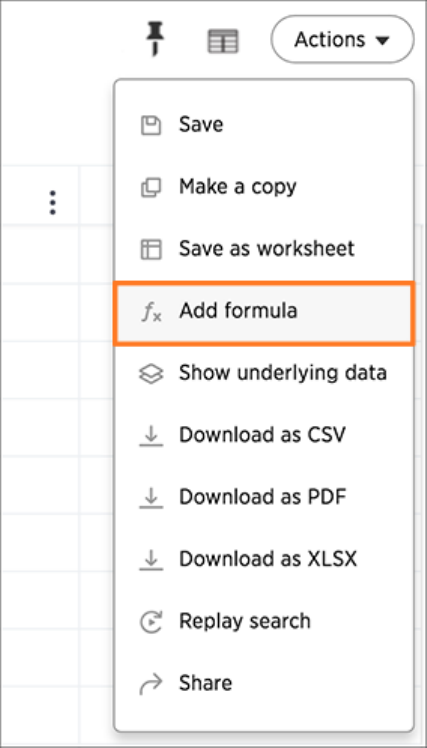Select the Add formula menu entry
427x748 pixels.
(264, 312)
